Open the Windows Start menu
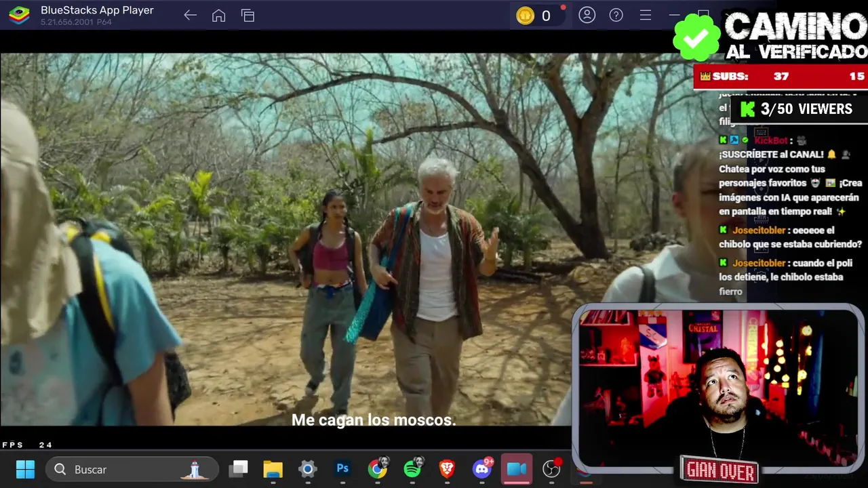The image size is (868, 488). (25, 469)
